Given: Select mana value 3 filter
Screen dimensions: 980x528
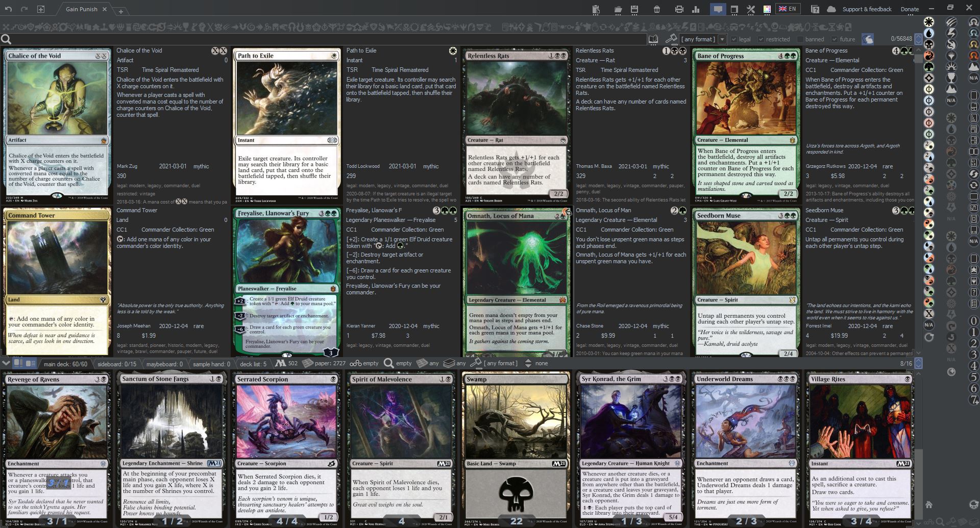Looking at the screenshot, I should [973, 355].
